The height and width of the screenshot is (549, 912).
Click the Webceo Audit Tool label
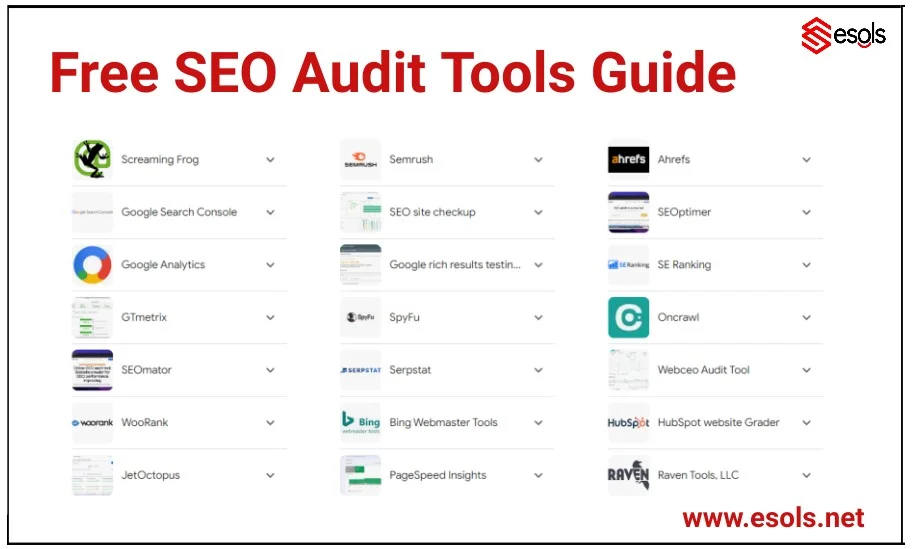tap(703, 370)
